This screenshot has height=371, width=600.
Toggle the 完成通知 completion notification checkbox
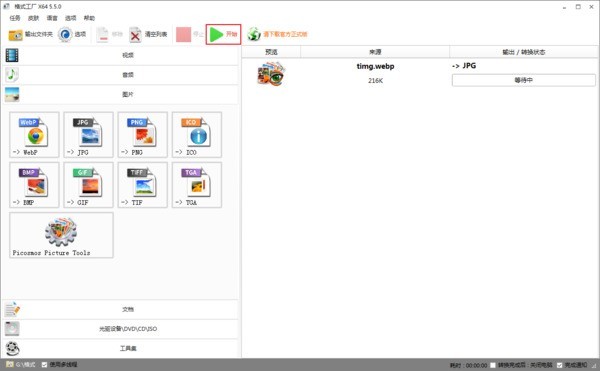coord(559,365)
